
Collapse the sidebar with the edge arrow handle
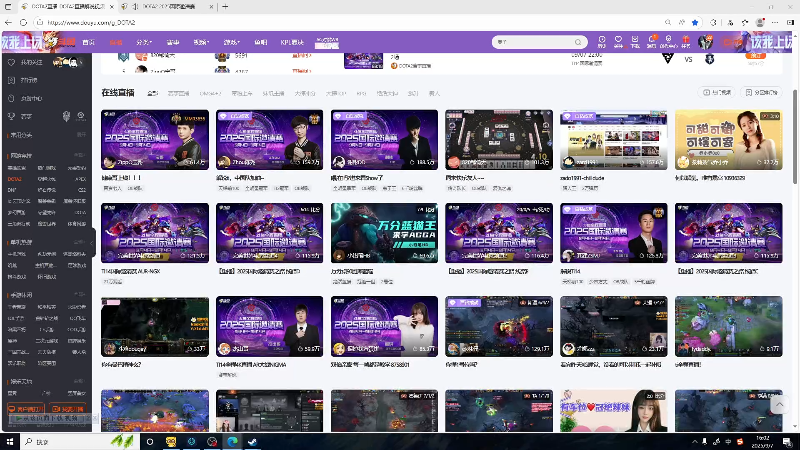pyautogui.click(x=92, y=243)
